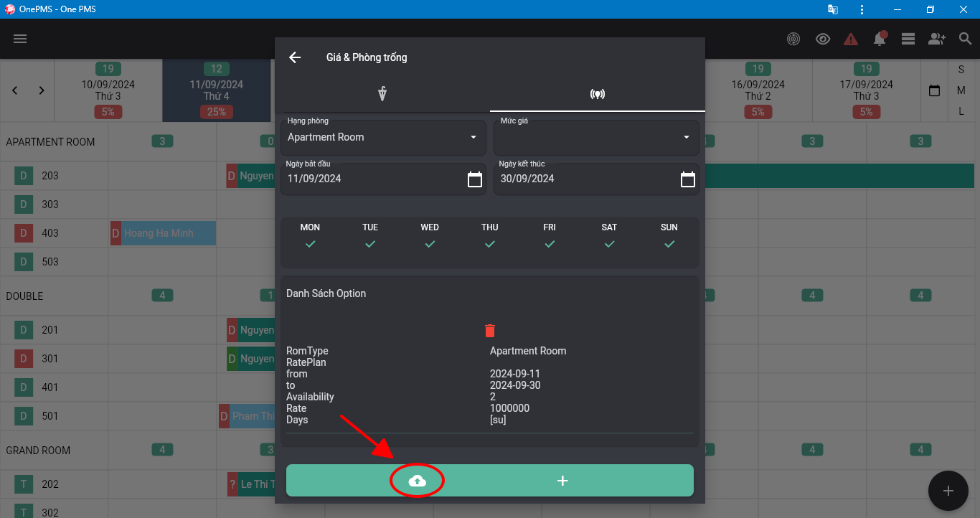Open the search magnifier
The image size is (980, 518).
coord(966,39)
